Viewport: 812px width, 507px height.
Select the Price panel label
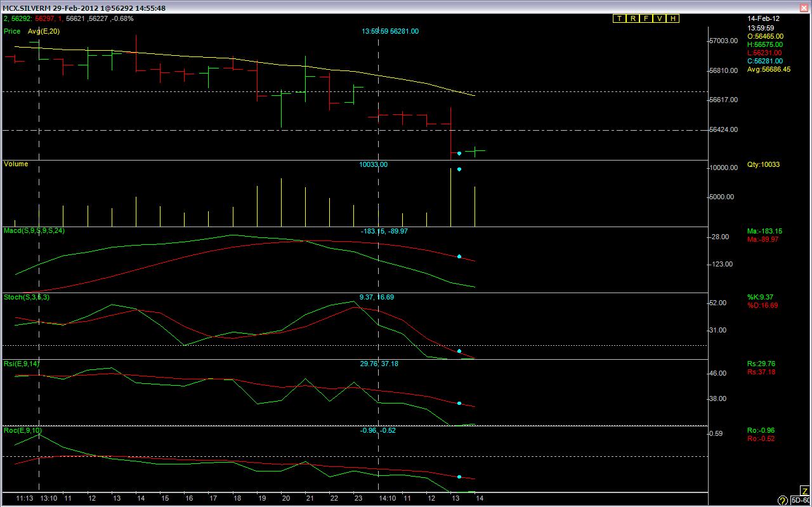[x=11, y=31]
